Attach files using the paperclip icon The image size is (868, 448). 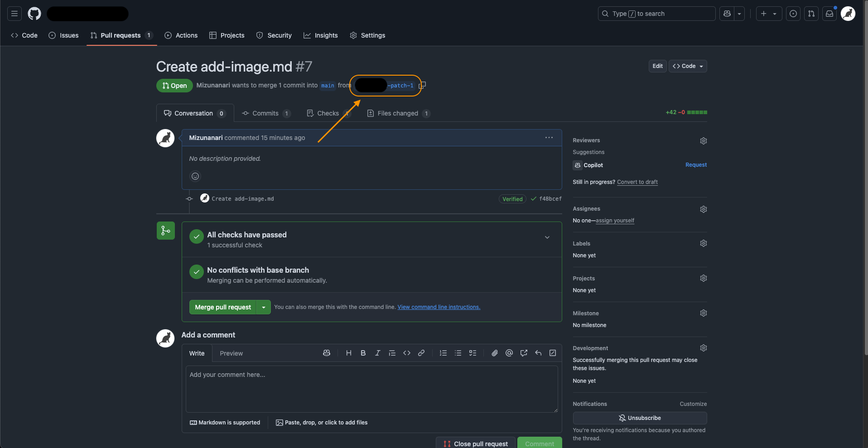point(495,353)
